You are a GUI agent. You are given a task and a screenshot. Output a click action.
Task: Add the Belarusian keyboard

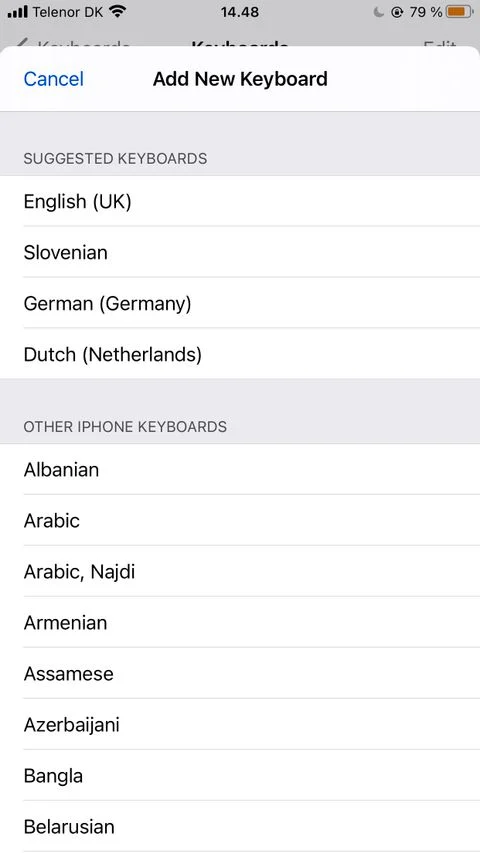coord(240,827)
